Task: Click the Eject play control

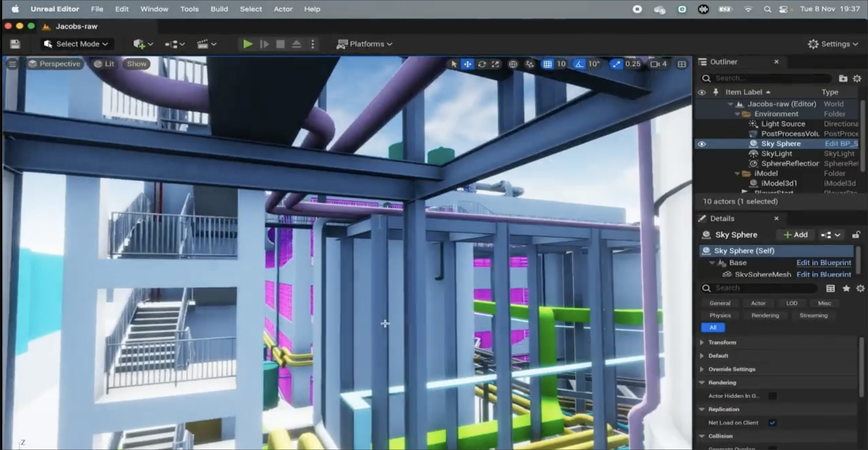Action: [x=296, y=44]
